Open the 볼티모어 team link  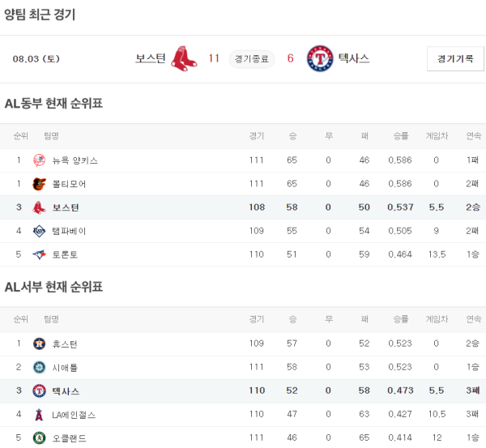pos(70,184)
